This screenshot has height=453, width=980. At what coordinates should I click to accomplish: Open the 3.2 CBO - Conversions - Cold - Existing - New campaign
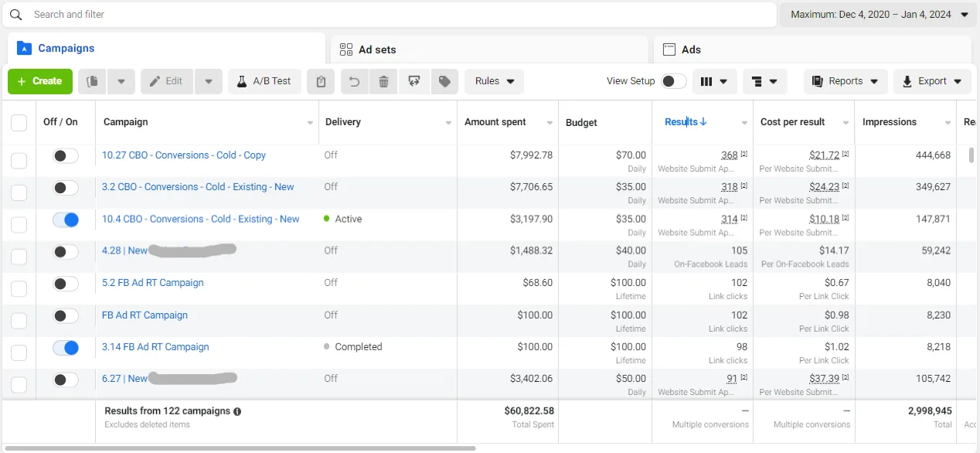point(198,187)
